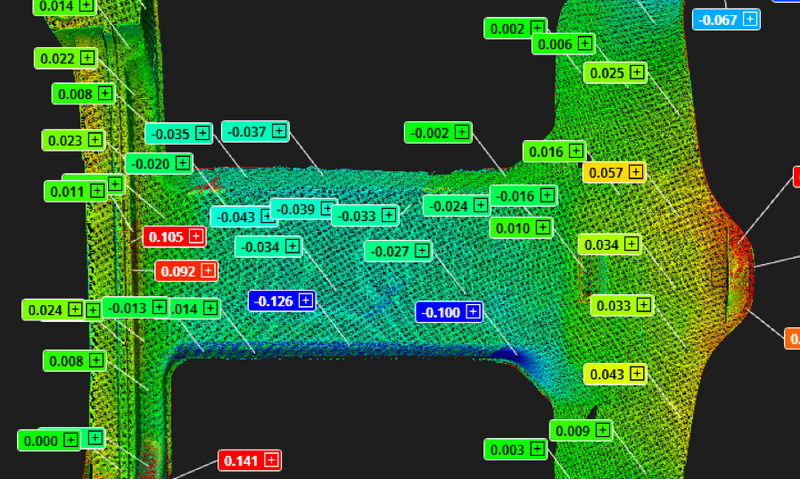Image resolution: width=800 pixels, height=479 pixels.
Task: Expand the -0.035 annotation plus icon
Action: (203, 133)
